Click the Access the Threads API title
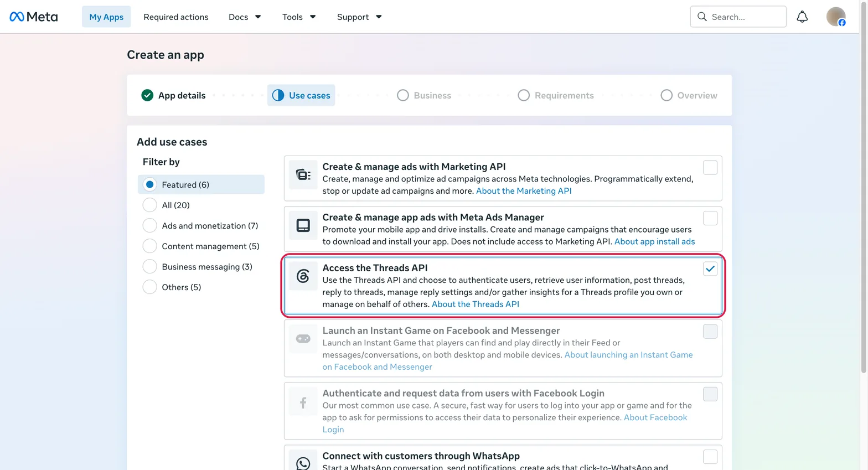 pos(375,268)
